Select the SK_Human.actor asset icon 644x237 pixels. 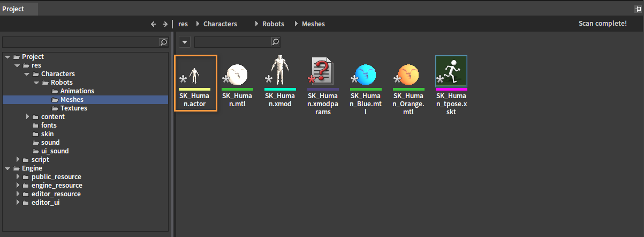(195, 71)
